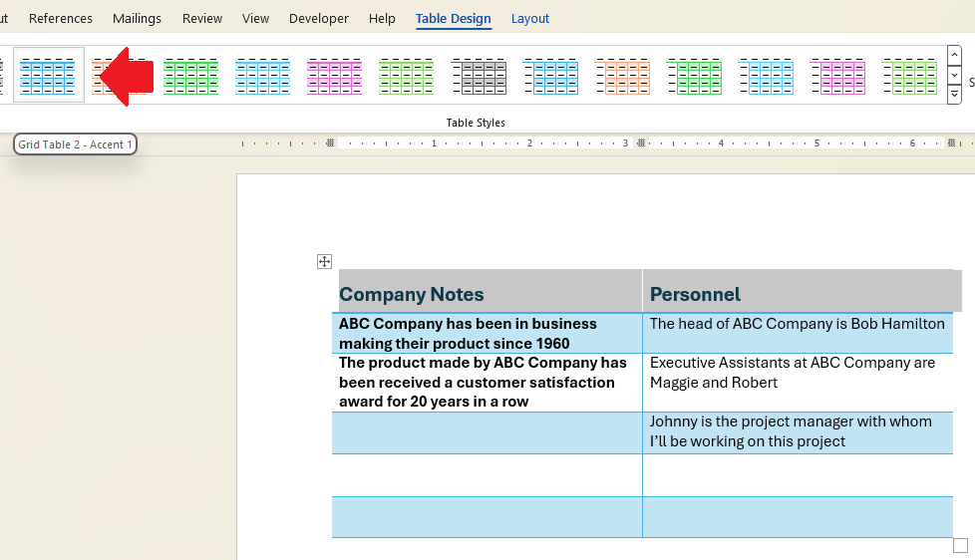Click the Personnel header cell
This screenshot has width=975, height=560.
[x=798, y=291]
